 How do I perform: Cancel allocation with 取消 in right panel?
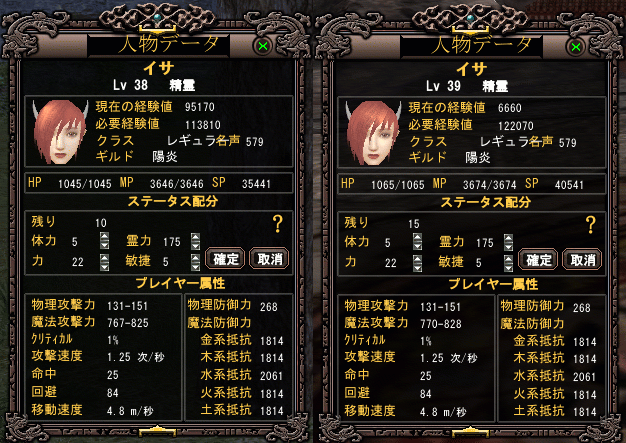[x=582, y=260]
